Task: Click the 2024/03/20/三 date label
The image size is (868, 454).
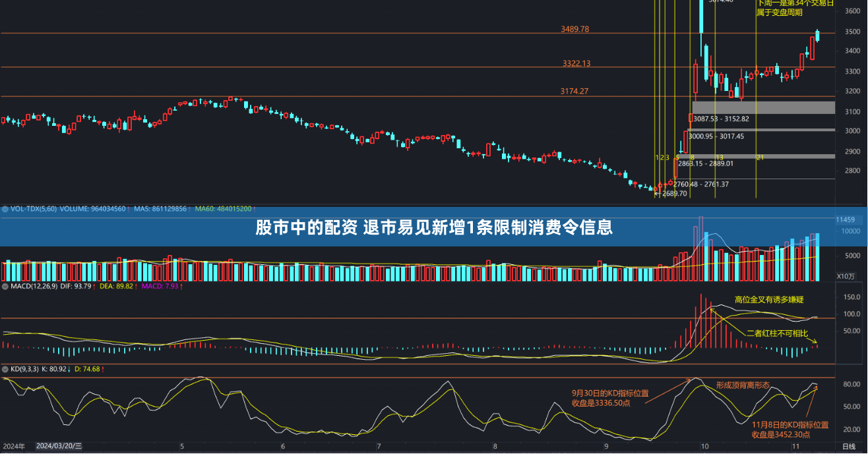Action: tap(59, 446)
